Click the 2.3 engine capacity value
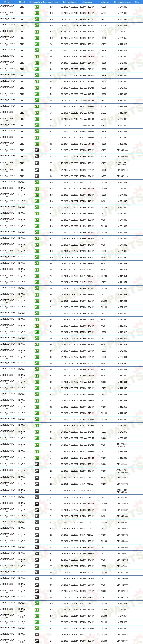 coord(51,301)
